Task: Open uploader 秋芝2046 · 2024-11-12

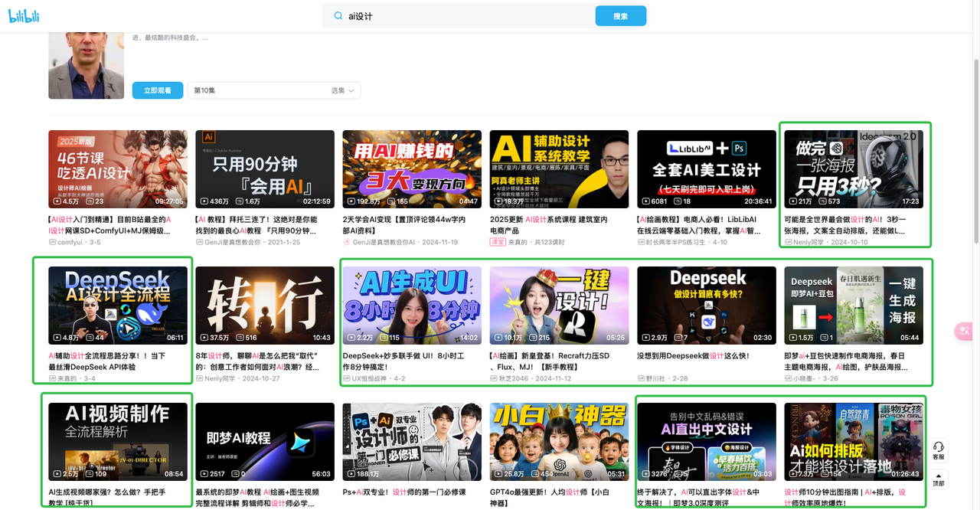Action: point(531,378)
